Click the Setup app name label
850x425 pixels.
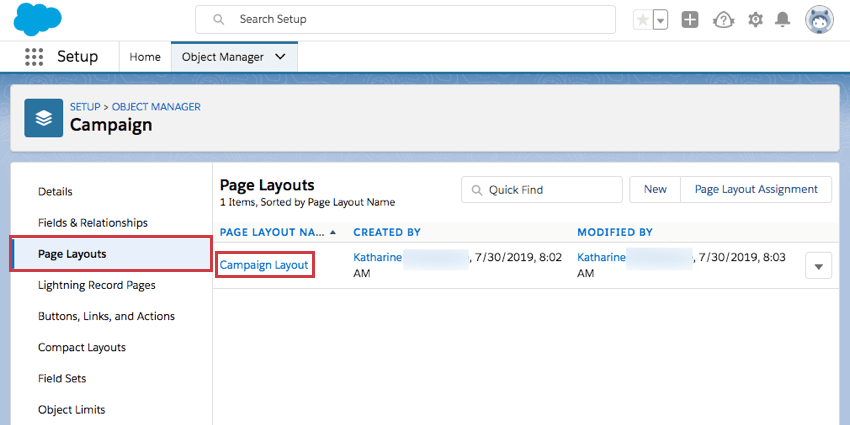78,57
